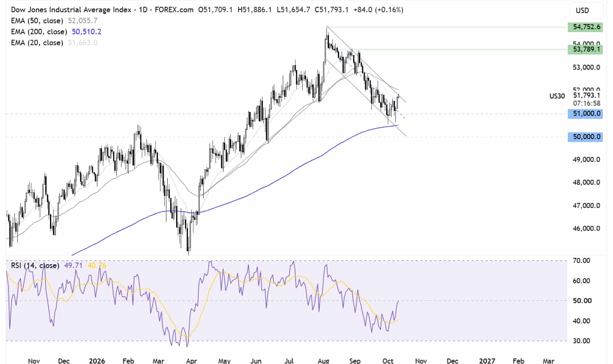Click the 70.00 RSI scale label
Screen dimensions: 613x364
tap(582, 260)
